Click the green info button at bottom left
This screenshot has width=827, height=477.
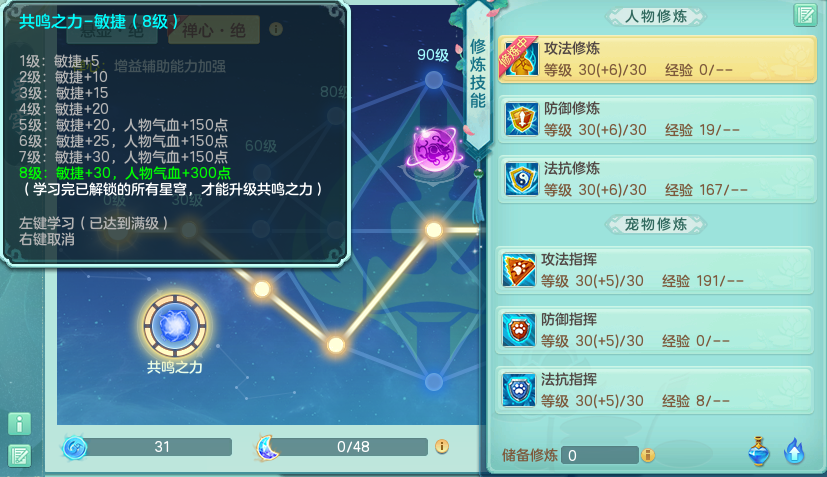coord(20,423)
